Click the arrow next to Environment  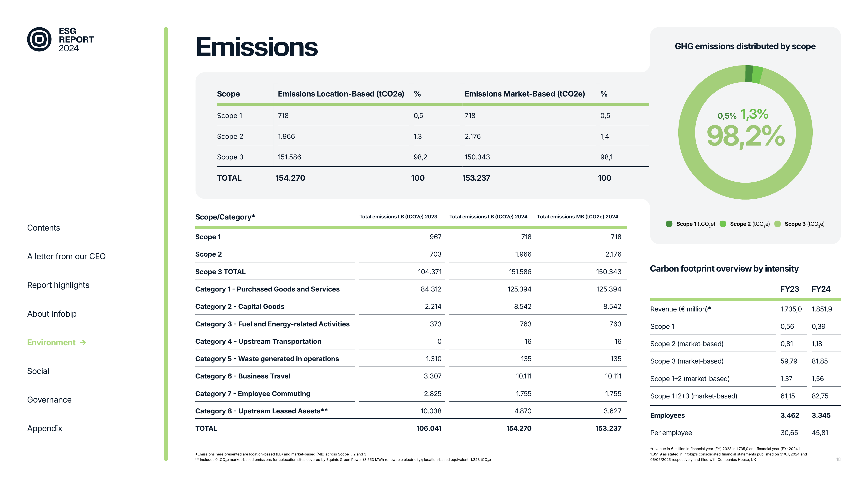83,342
